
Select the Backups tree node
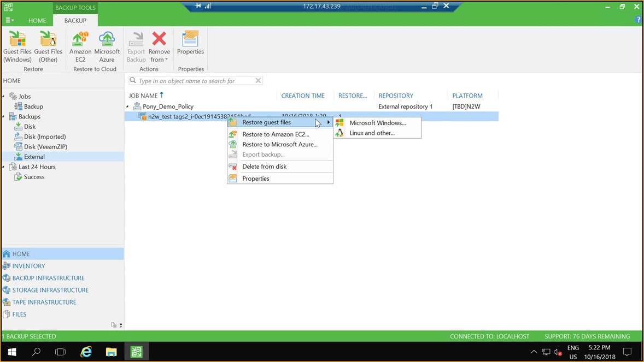(29, 116)
